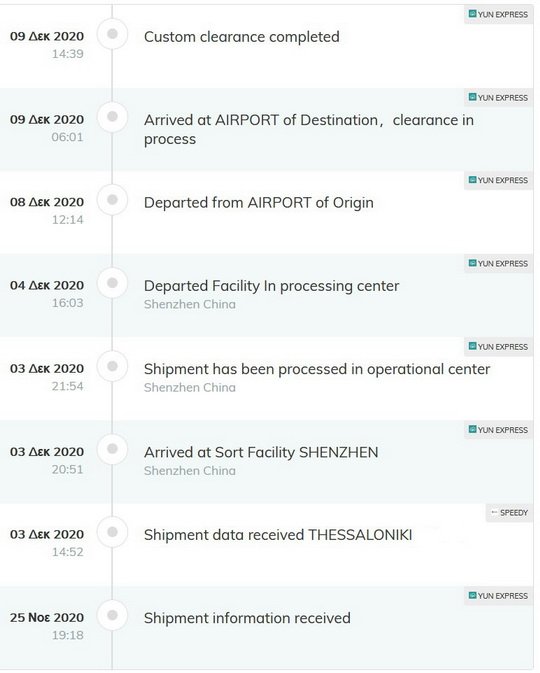Click YUN EXPRESS badge on Shipment information row

[x=498, y=596]
